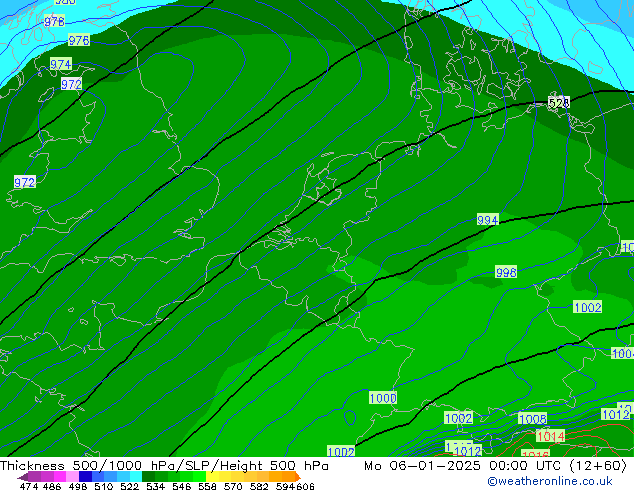The image size is (634, 490).
Task: Click the legend value 534
Action: tap(155, 486)
